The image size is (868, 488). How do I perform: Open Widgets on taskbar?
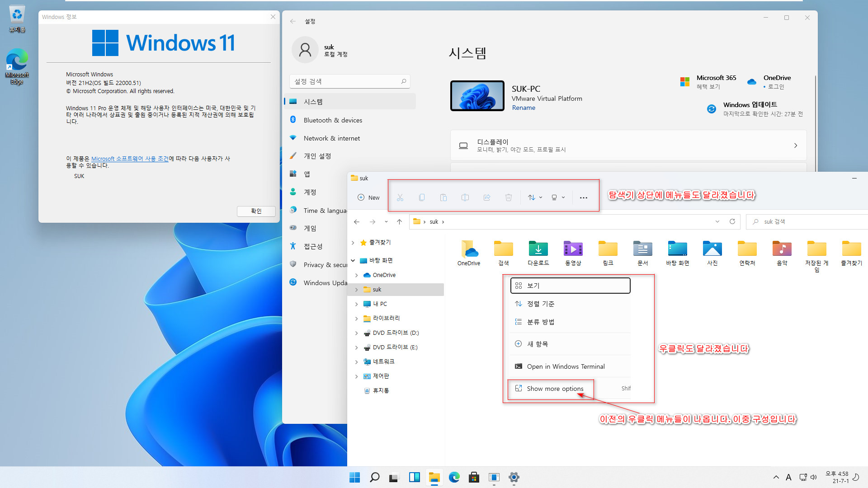(414, 477)
